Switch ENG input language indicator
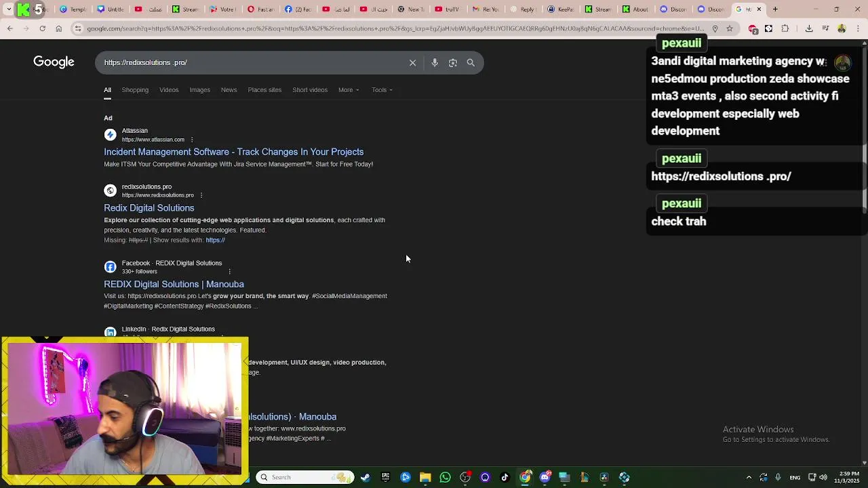 (x=795, y=477)
